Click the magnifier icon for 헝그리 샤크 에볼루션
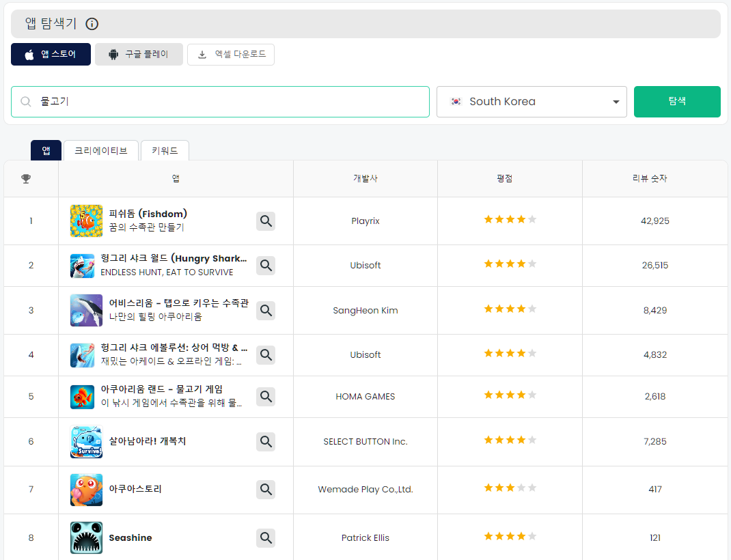This screenshot has width=731, height=560. click(266, 355)
